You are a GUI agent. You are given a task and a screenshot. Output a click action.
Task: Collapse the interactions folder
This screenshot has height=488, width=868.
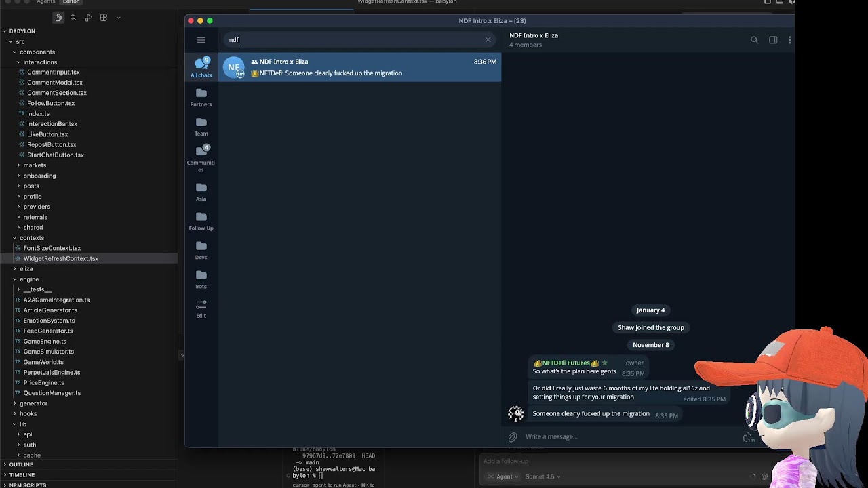40,62
